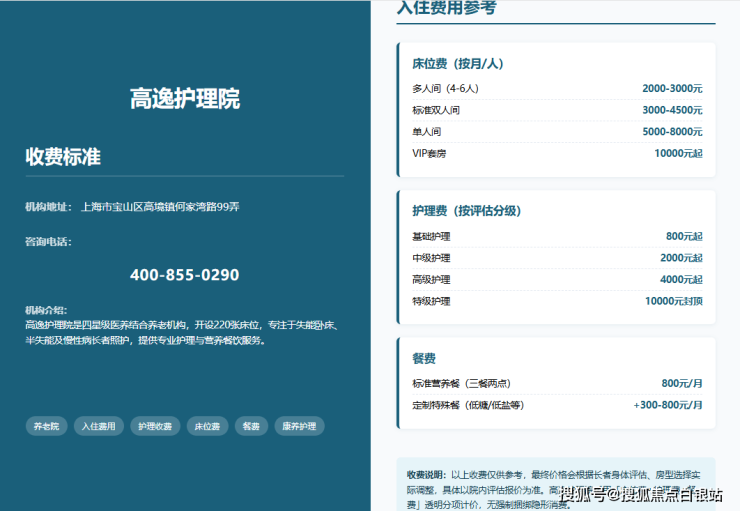The image size is (740, 511).
Task: Click the 护理费（按评估分级） section heading
Action: click(466, 211)
